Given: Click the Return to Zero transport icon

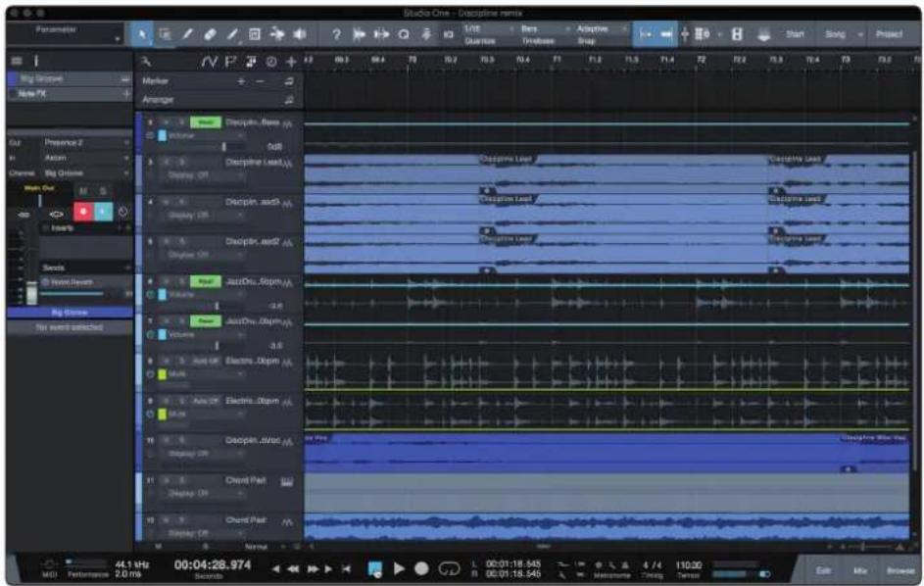Looking at the screenshot, I should (346, 569).
